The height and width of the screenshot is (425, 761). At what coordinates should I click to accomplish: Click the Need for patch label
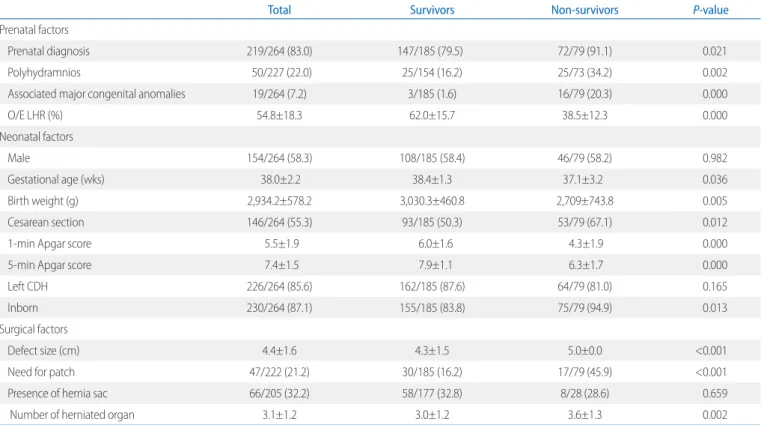click(x=41, y=372)
